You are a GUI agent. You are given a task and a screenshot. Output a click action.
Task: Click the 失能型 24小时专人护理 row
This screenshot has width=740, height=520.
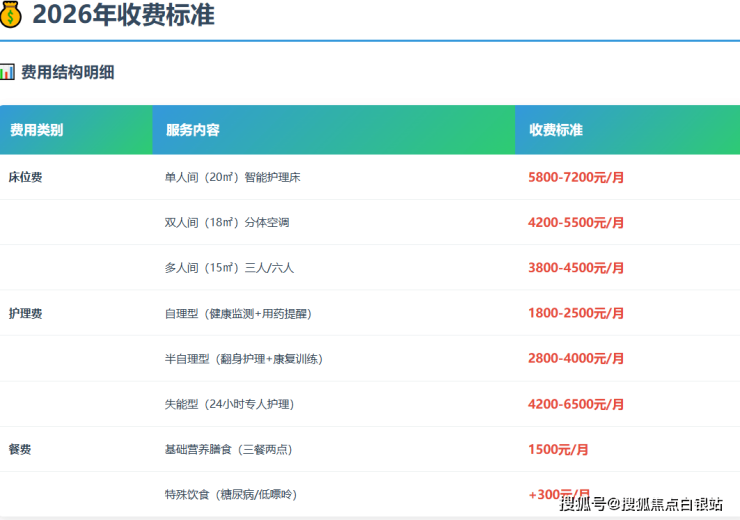coord(229,404)
